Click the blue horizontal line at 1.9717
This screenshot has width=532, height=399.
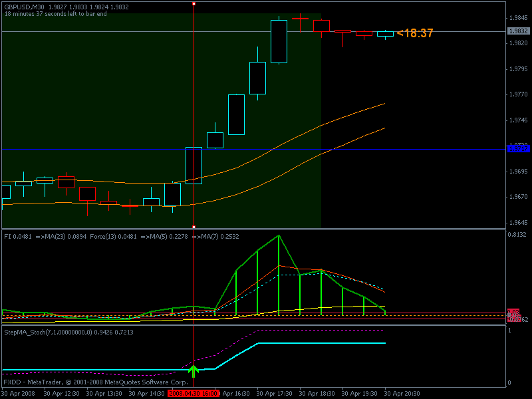pyautogui.click(x=254, y=149)
